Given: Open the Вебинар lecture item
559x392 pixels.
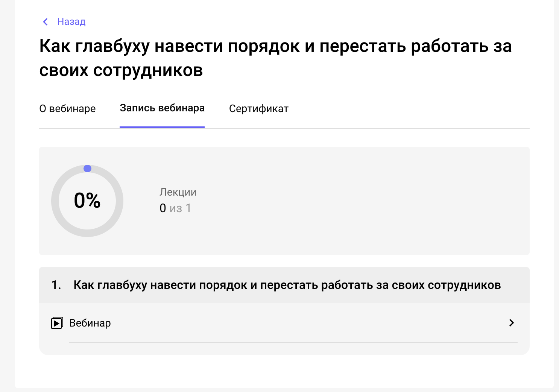Looking at the screenshot, I should (x=90, y=323).
